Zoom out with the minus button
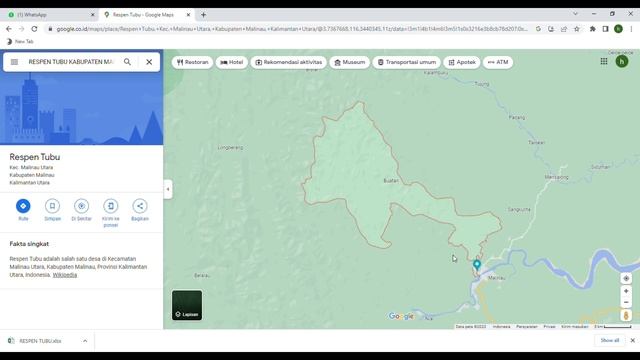The height and width of the screenshot is (360, 640). pyautogui.click(x=626, y=302)
